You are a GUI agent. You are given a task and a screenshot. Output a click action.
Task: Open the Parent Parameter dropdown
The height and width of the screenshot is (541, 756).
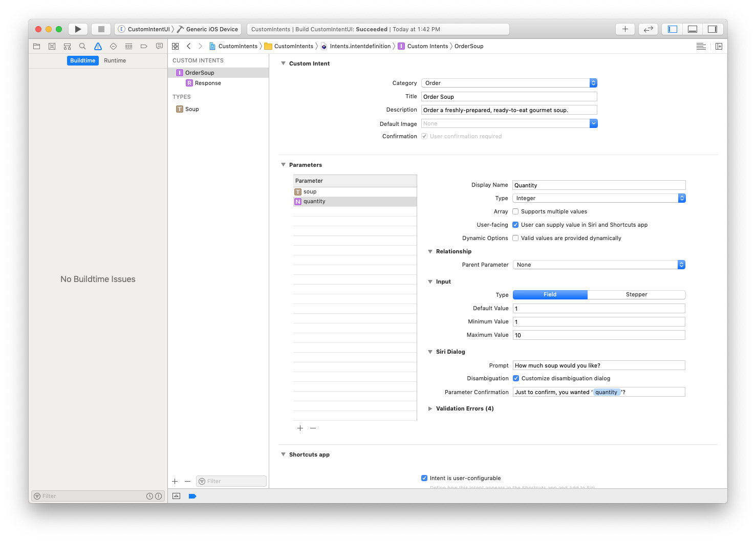tap(681, 265)
